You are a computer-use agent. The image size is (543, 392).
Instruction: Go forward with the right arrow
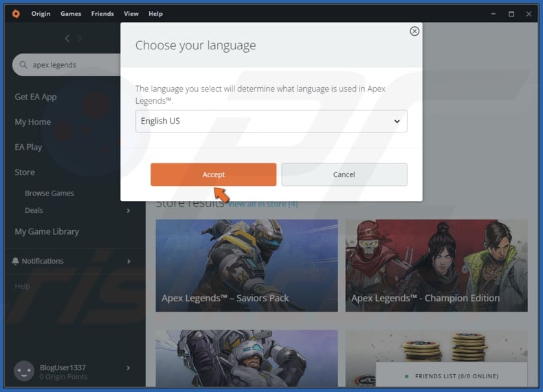point(80,38)
